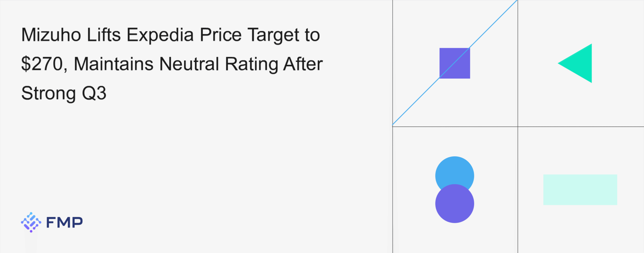Click the word Expedia in headline
Screen dimensions: 644x253
pyautogui.click(x=160, y=35)
